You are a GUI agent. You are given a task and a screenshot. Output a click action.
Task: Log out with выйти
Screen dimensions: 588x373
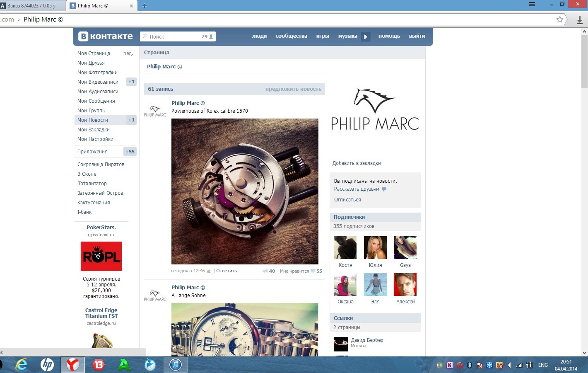coord(417,36)
